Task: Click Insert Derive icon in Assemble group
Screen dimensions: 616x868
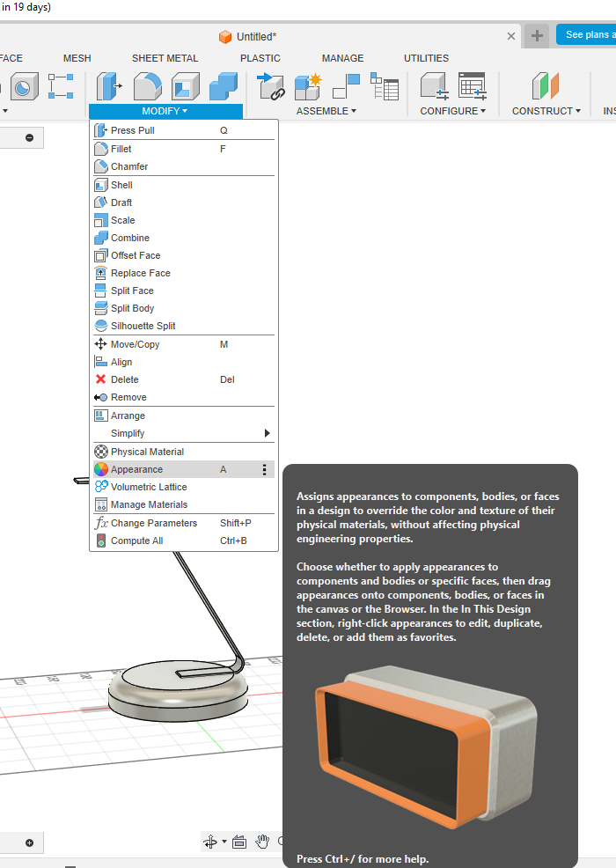Action: click(x=271, y=86)
